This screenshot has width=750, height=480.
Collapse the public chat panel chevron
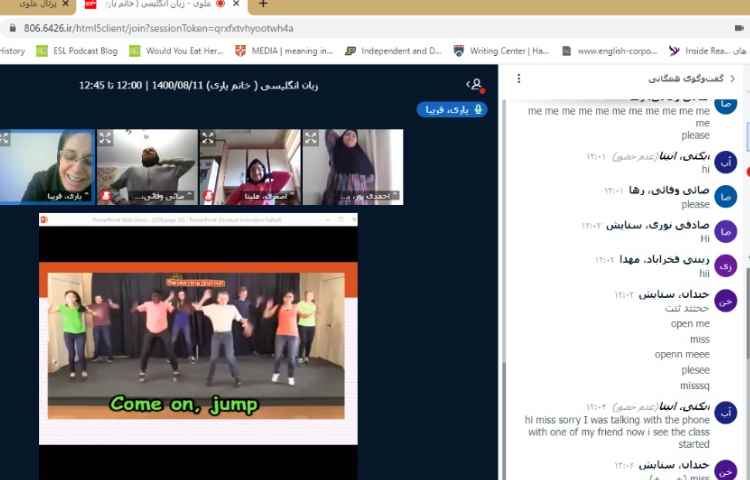coord(733,78)
